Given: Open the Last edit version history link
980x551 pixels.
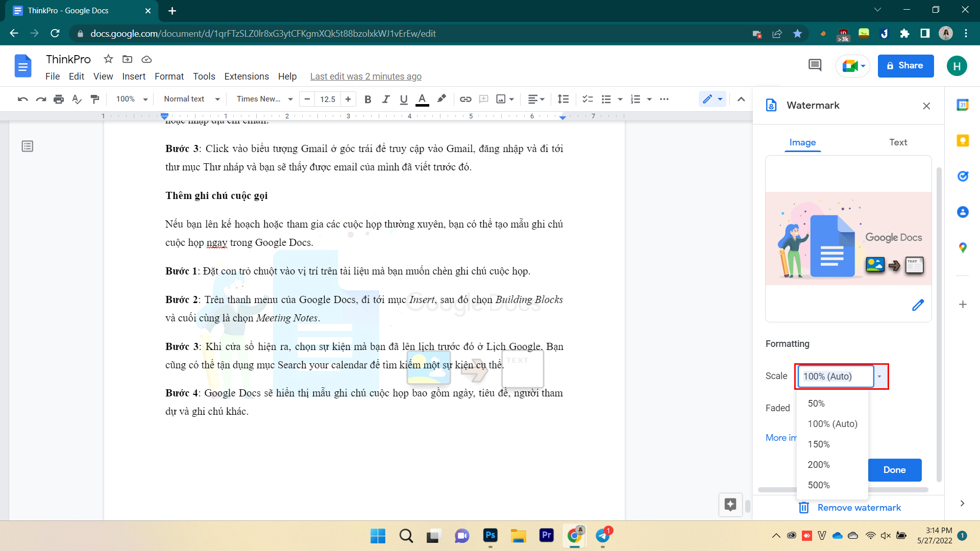Looking at the screenshot, I should point(366,77).
